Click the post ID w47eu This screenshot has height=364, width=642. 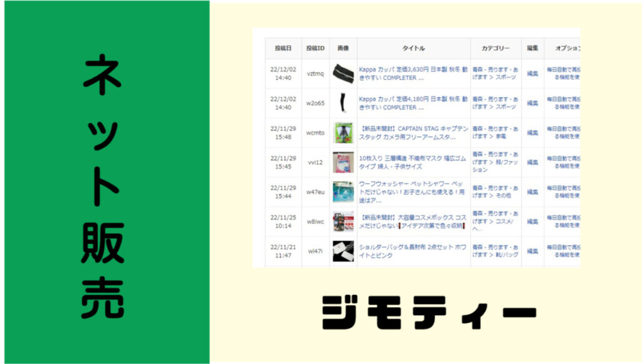(315, 192)
